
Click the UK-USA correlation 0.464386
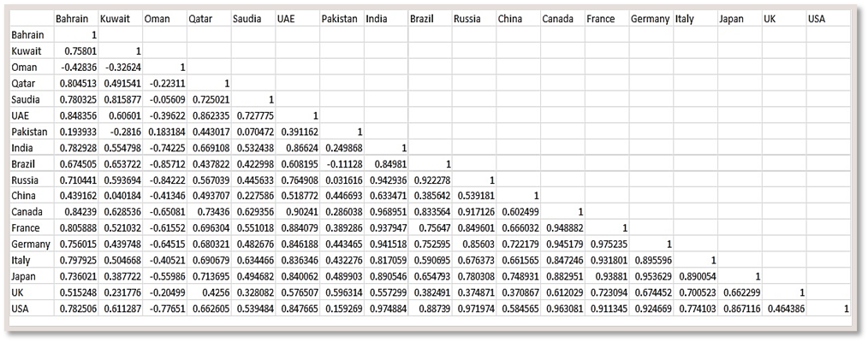click(x=784, y=309)
